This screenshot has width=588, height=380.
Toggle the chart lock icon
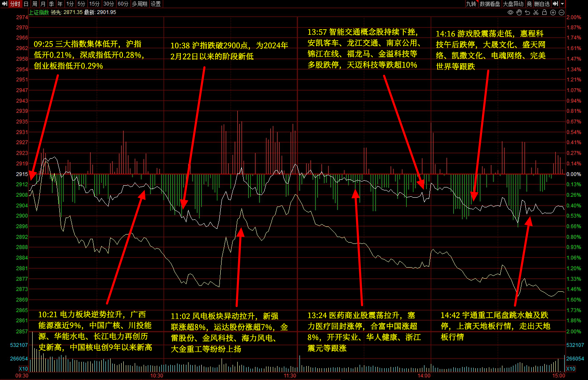[x=544, y=12]
